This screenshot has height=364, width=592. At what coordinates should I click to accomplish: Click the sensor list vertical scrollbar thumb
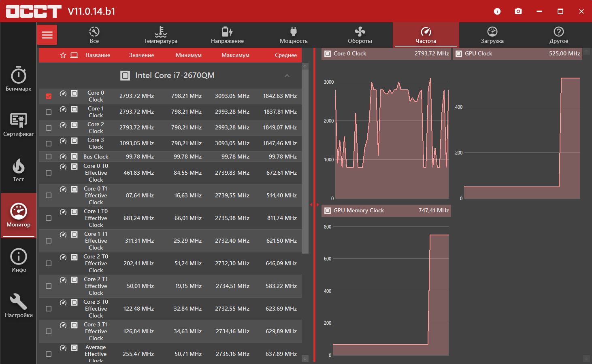click(305, 161)
